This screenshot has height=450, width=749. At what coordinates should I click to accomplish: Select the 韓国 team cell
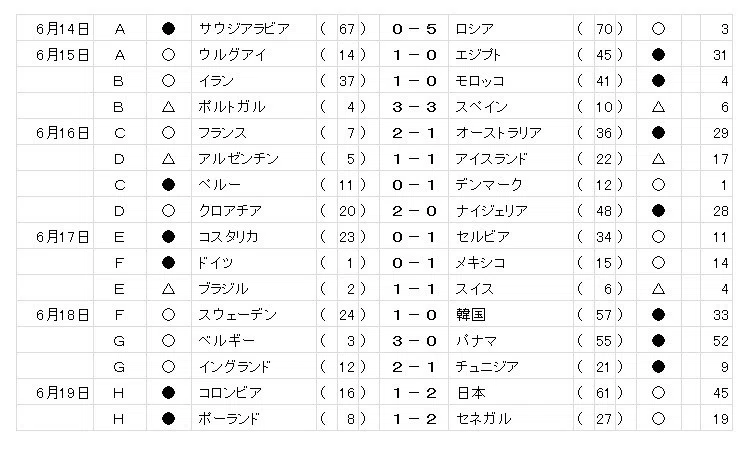(x=511, y=314)
